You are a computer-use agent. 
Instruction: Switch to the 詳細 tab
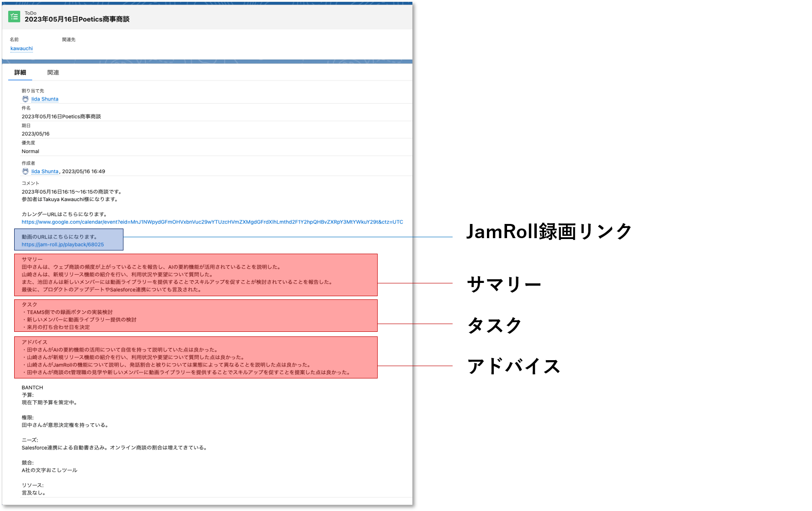20,72
